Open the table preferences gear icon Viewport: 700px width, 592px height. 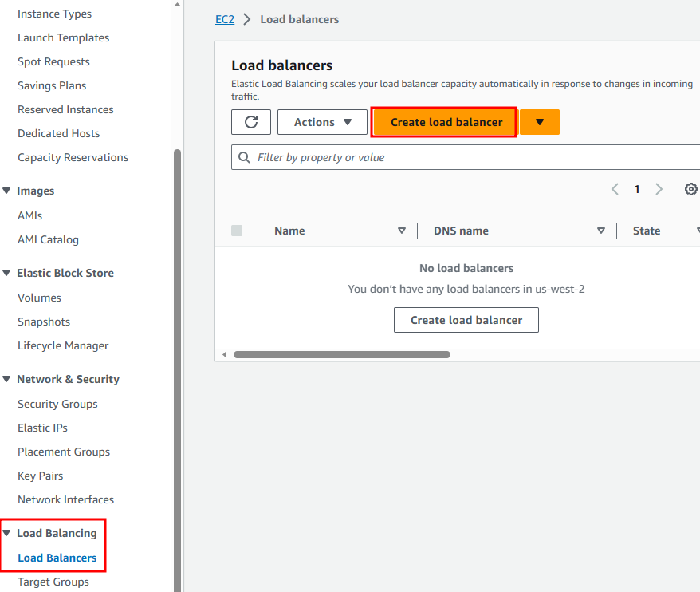690,189
